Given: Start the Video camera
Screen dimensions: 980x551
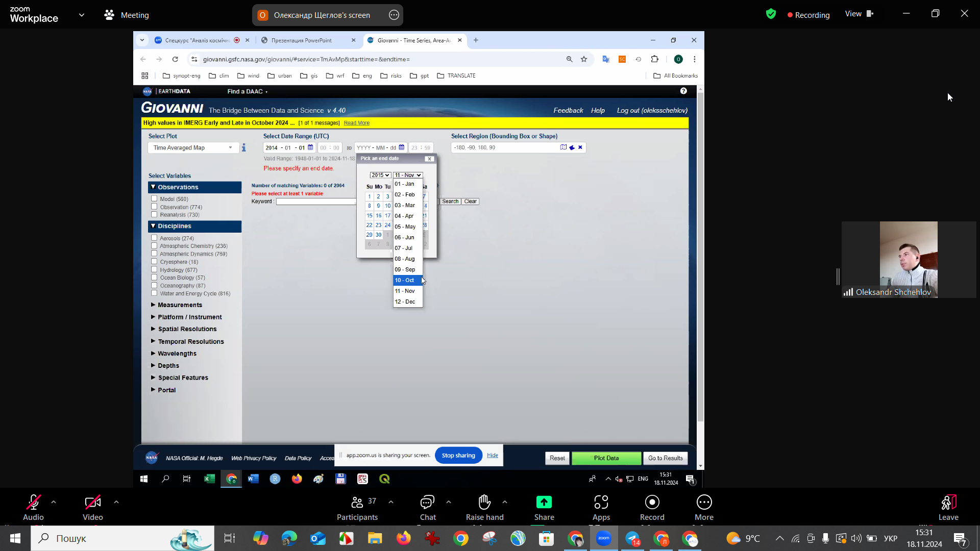Looking at the screenshot, I should (x=92, y=503).
